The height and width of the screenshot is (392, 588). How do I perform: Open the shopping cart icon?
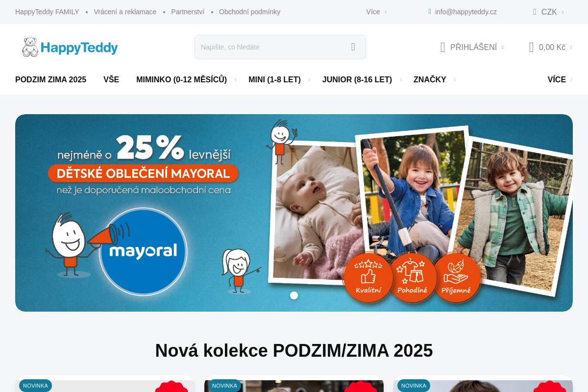coord(531,47)
